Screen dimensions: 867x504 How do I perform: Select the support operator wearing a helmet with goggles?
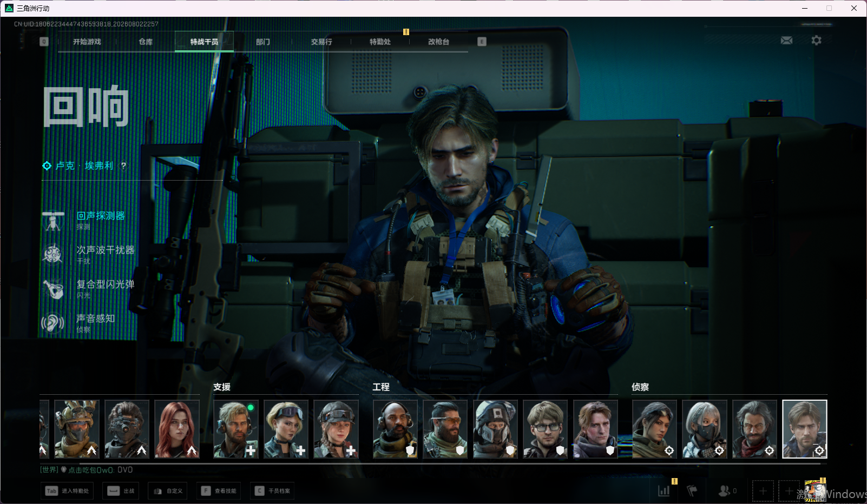tap(336, 429)
